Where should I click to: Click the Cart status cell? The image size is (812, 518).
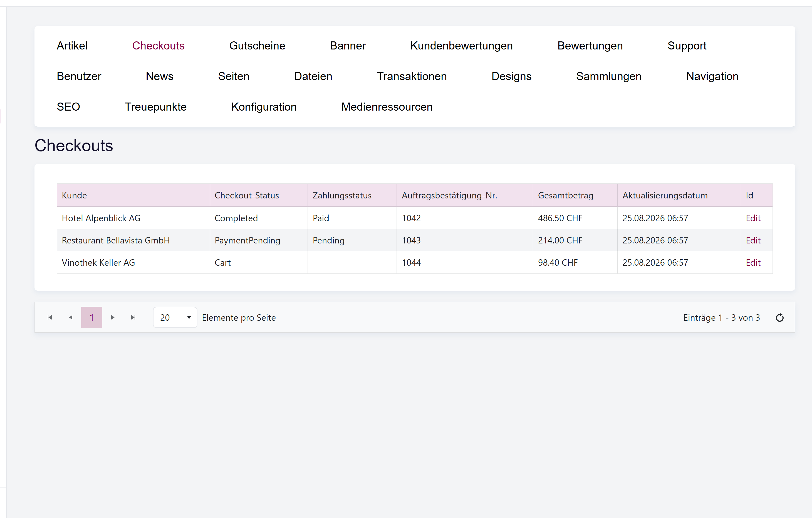coord(259,263)
